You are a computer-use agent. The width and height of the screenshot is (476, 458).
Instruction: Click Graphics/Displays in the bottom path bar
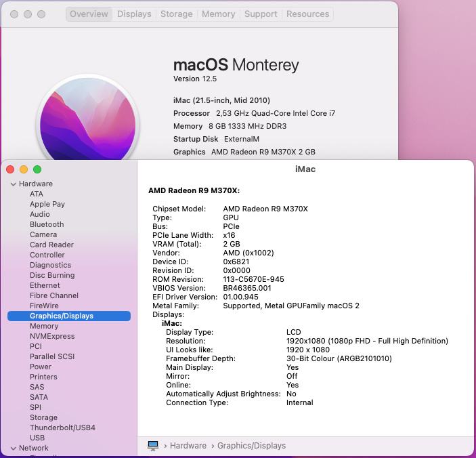251,446
